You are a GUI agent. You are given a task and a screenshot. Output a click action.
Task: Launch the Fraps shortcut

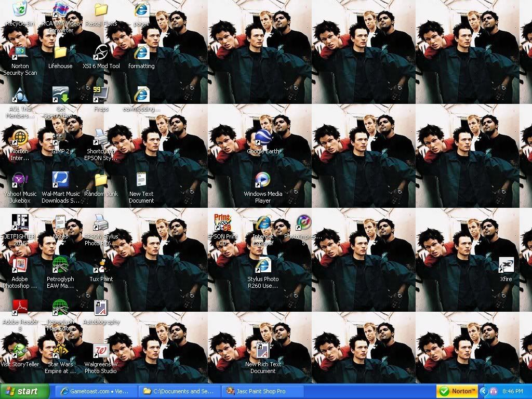click(x=101, y=95)
